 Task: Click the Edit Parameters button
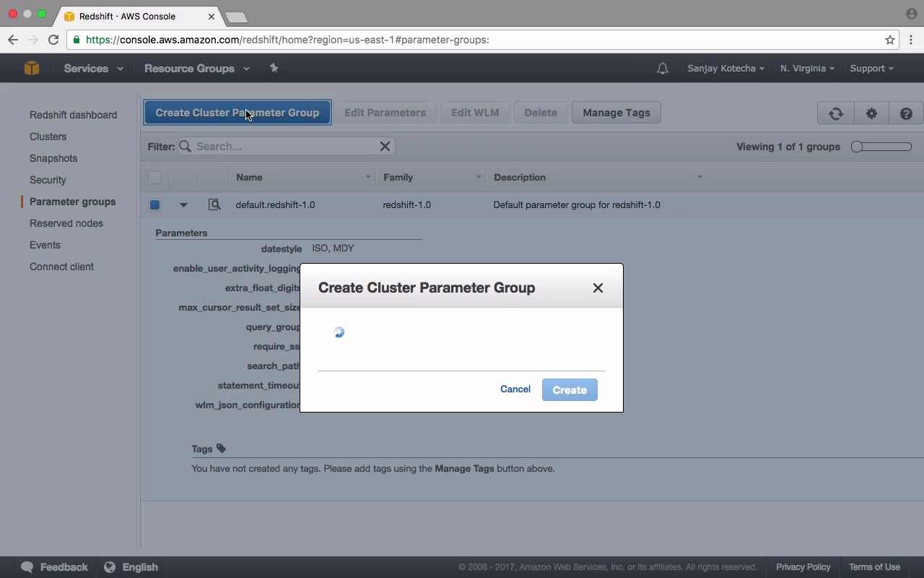[x=385, y=113]
